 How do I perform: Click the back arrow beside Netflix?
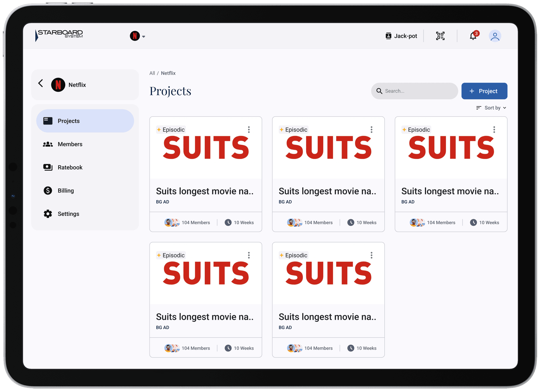[x=41, y=83]
